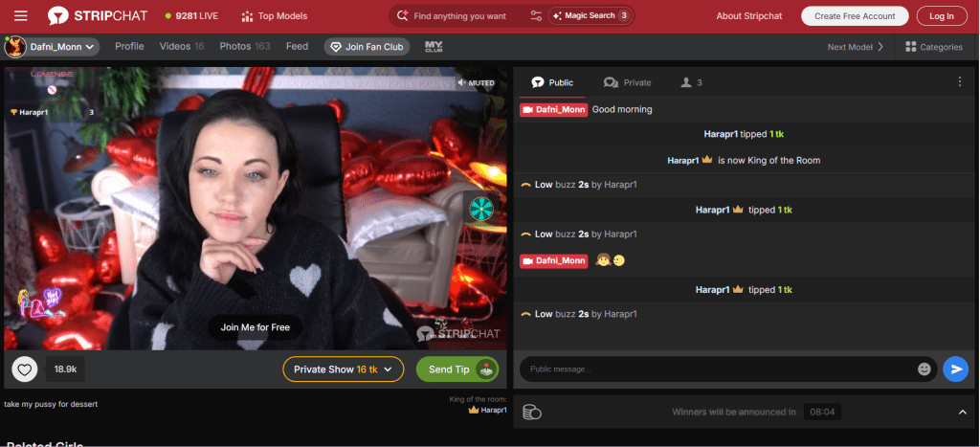Image resolution: width=980 pixels, height=447 pixels.
Task: Click into the 'Find anything you want' search field
Action: point(459,16)
